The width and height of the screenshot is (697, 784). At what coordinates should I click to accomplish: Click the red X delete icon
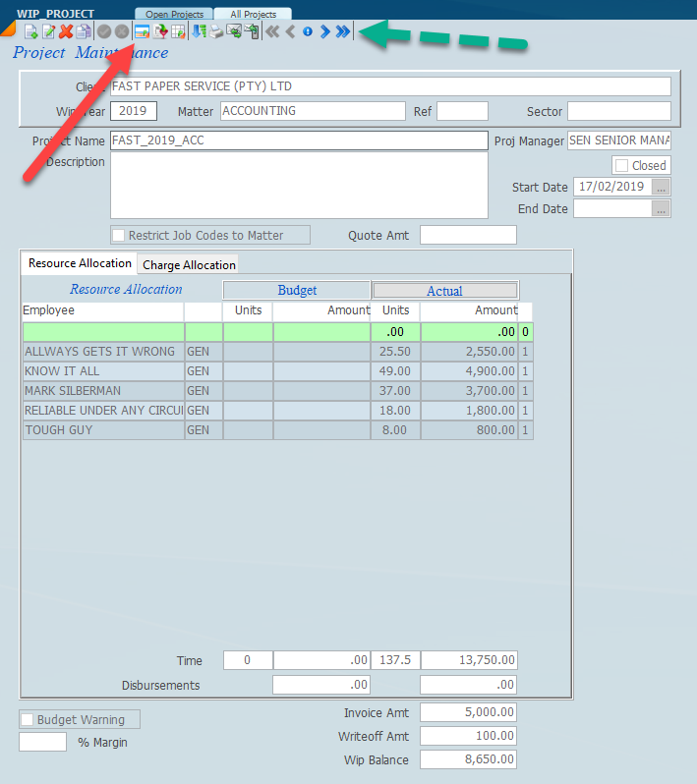click(66, 31)
